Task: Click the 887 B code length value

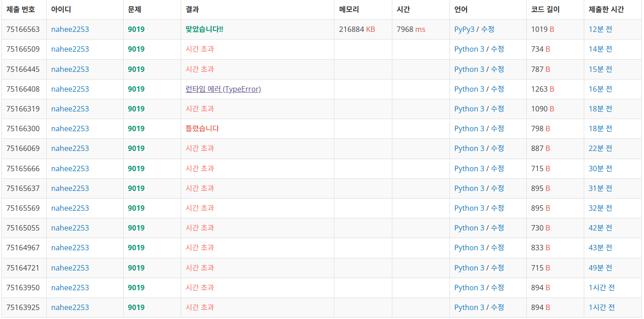Action: 541,148
